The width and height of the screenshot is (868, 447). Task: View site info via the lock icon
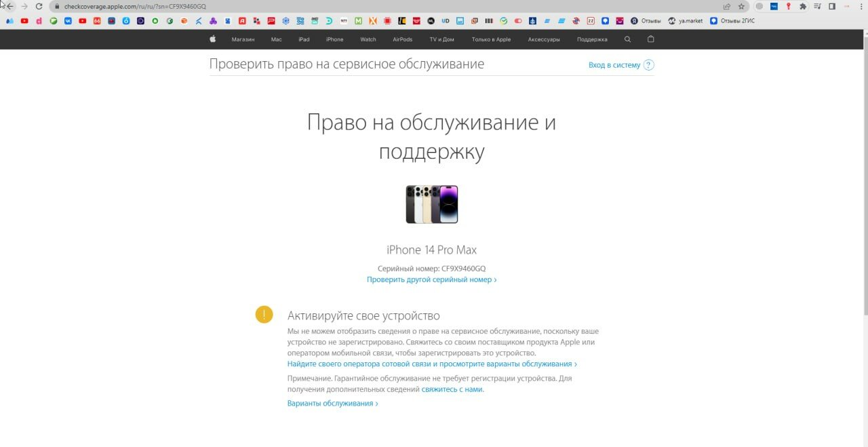pos(57,6)
